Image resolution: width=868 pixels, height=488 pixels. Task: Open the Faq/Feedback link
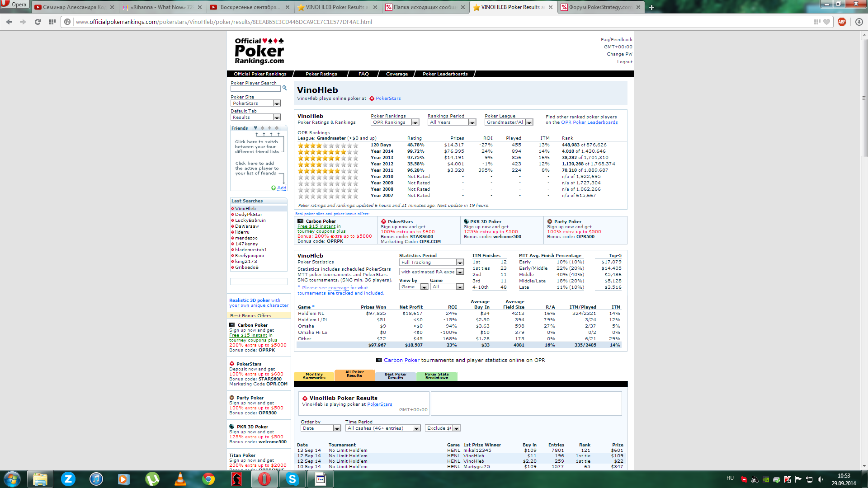(617, 40)
